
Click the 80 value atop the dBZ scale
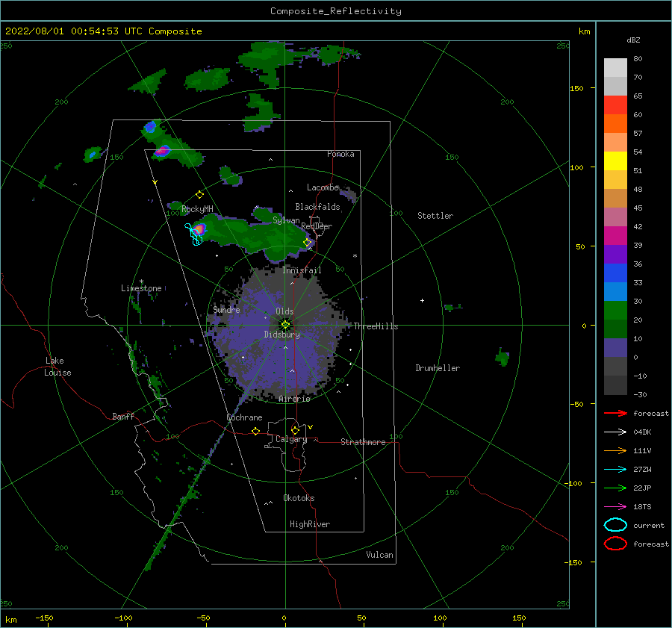tap(638, 59)
